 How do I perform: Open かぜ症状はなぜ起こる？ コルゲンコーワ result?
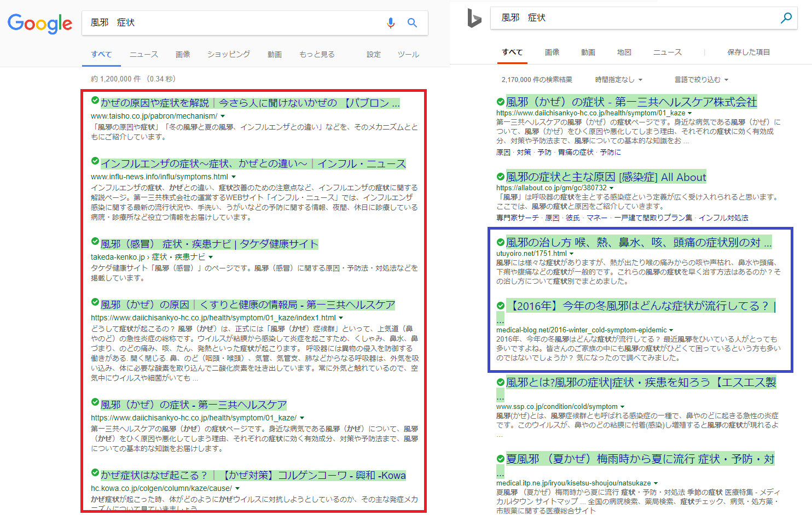[x=253, y=475]
